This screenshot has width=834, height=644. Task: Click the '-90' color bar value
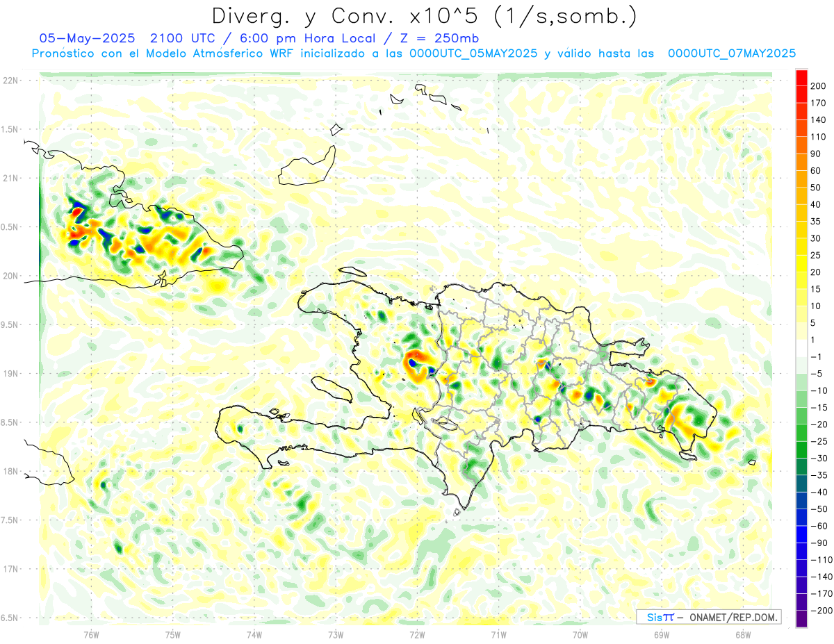(x=819, y=543)
